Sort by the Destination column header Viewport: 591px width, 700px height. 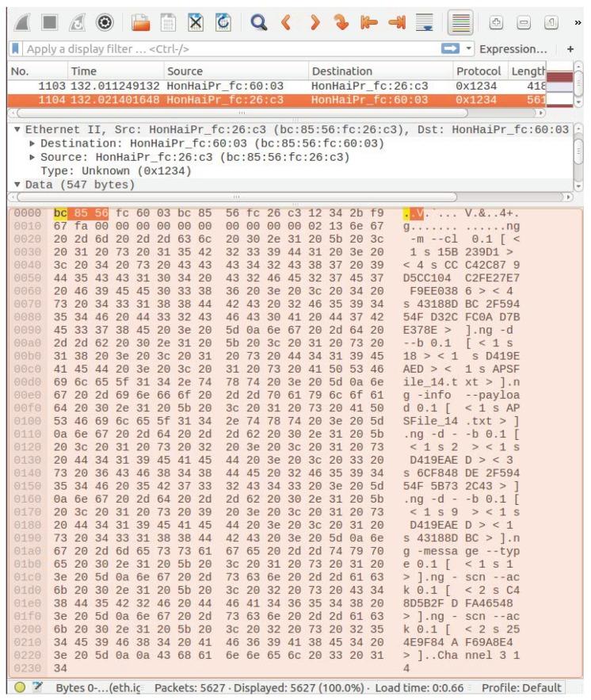pyautogui.click(x=380, y=71)
